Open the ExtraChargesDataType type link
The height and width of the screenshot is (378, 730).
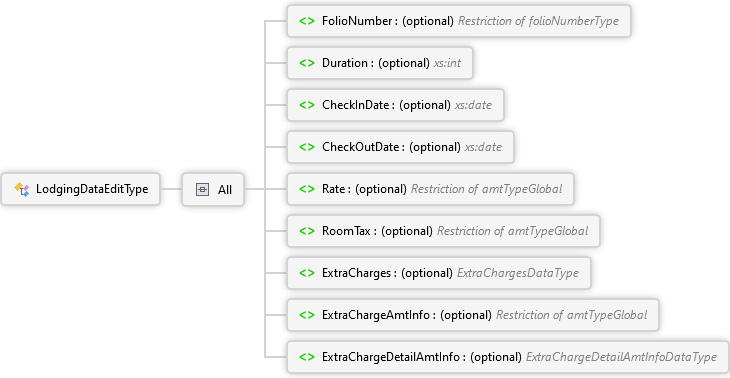(518, 273)
